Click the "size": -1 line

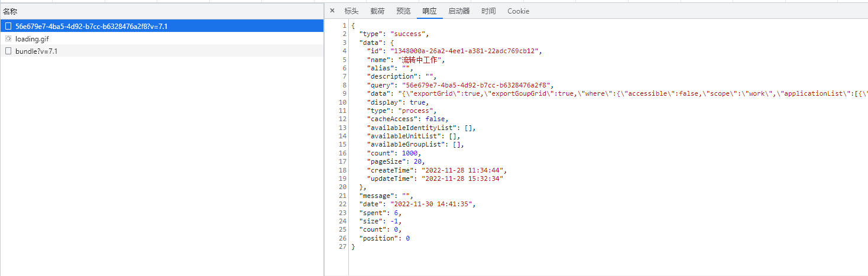tap(381, 221)
